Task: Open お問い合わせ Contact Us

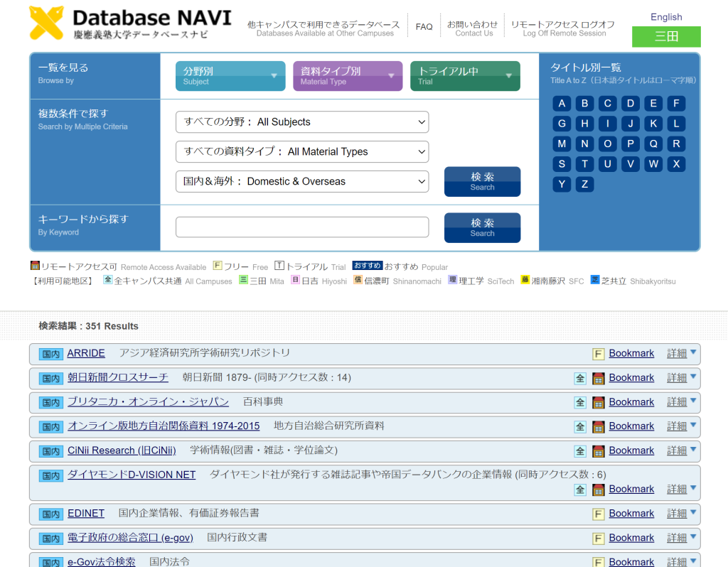Action: (x=472, y=28)
